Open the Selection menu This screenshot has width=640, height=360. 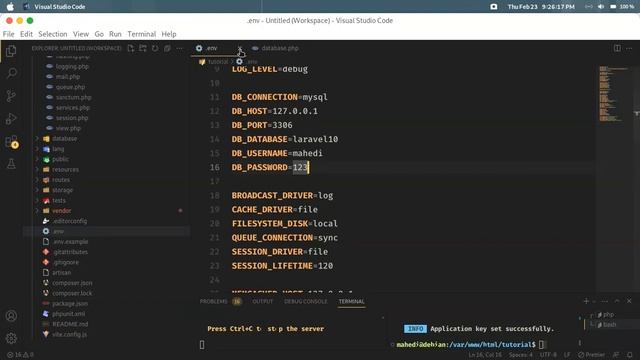[x=53, y=34]
